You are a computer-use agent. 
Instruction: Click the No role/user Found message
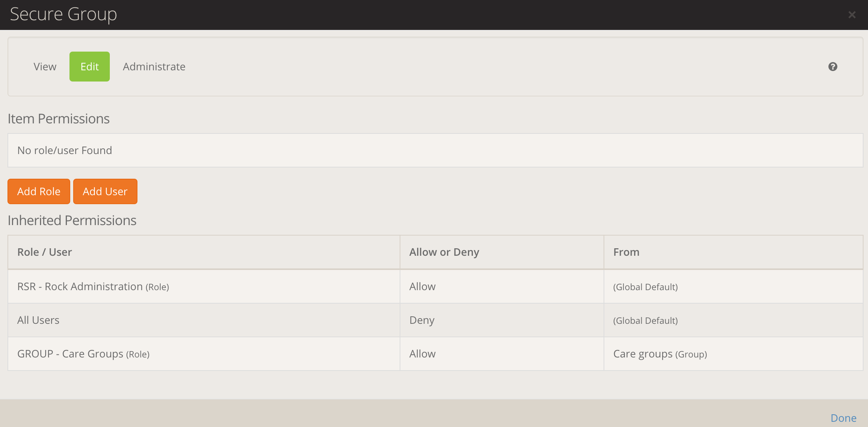pyautogui.click(x=65, y=150)
